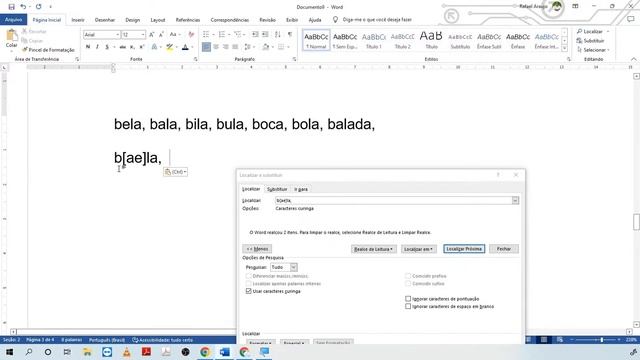Click Substituir in the Editando group
The height and width of the screenshot is (360, 640).
coord(590,41)
